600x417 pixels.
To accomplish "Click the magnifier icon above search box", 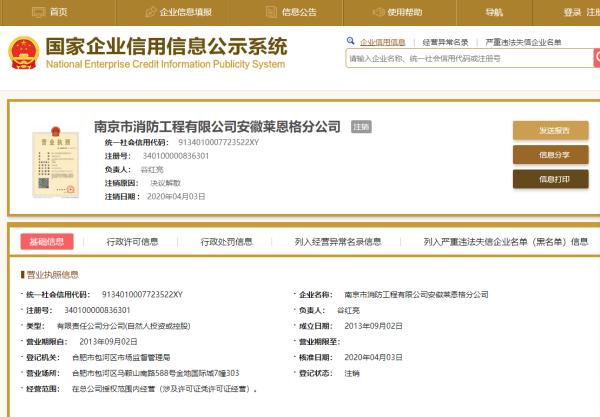I will point(351,41).
